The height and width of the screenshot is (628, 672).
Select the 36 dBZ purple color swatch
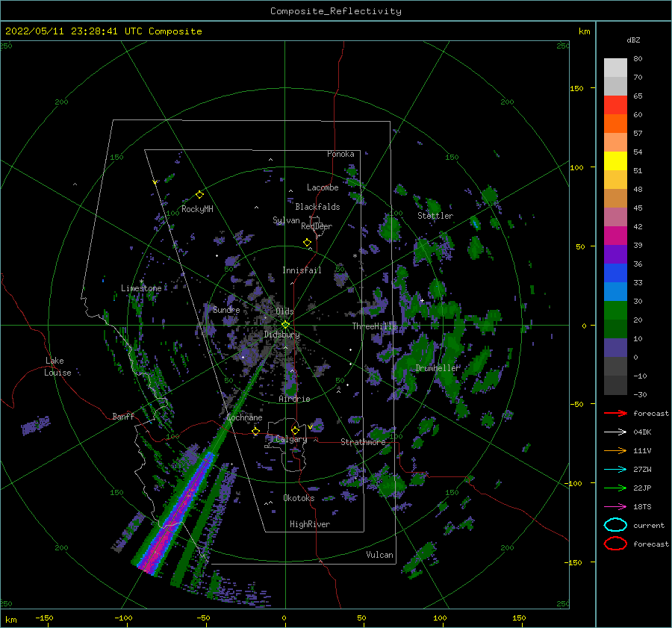tap(615, 254)
